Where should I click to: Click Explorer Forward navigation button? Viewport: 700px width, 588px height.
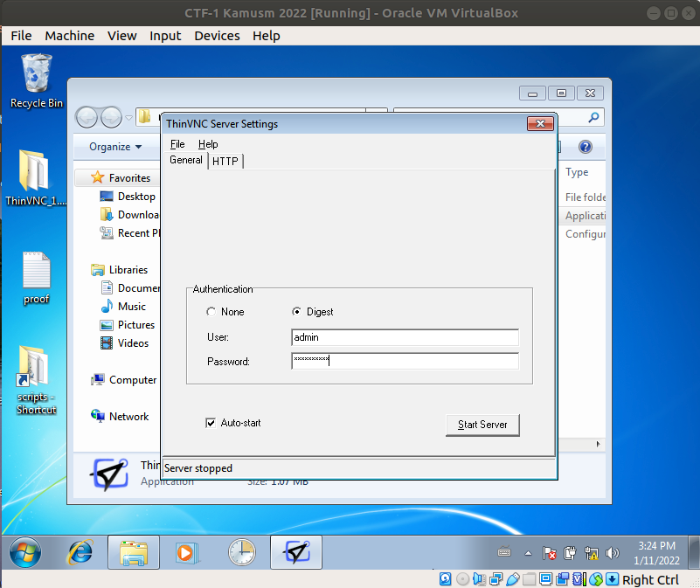[111, 117]
